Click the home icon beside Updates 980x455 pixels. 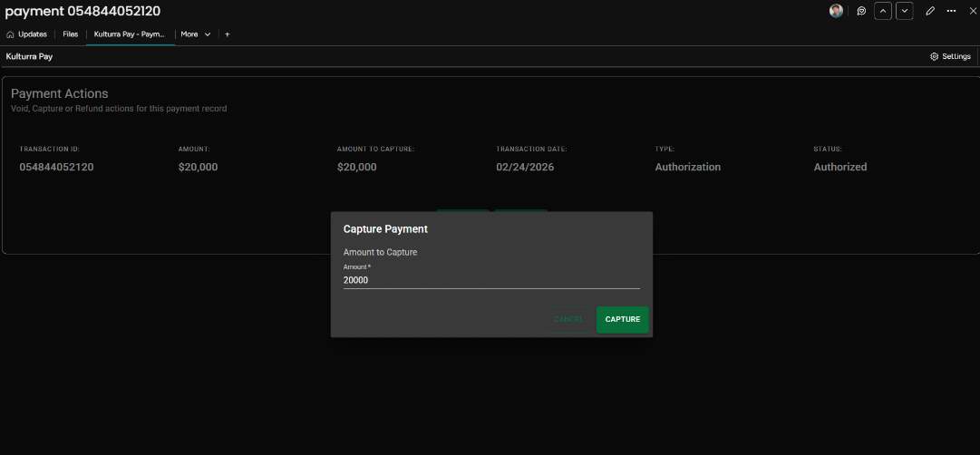tap(10, 34)
